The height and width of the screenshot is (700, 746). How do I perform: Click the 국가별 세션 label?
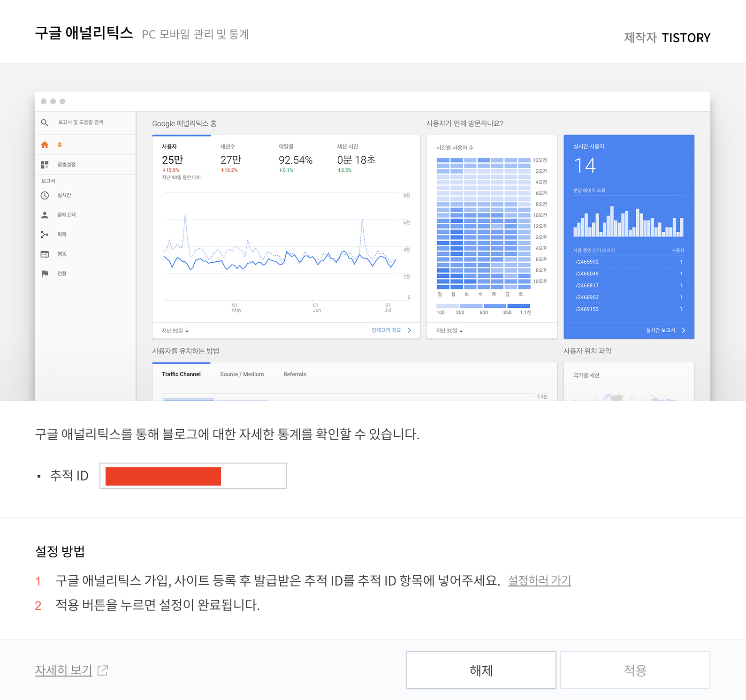coord(586,375)
